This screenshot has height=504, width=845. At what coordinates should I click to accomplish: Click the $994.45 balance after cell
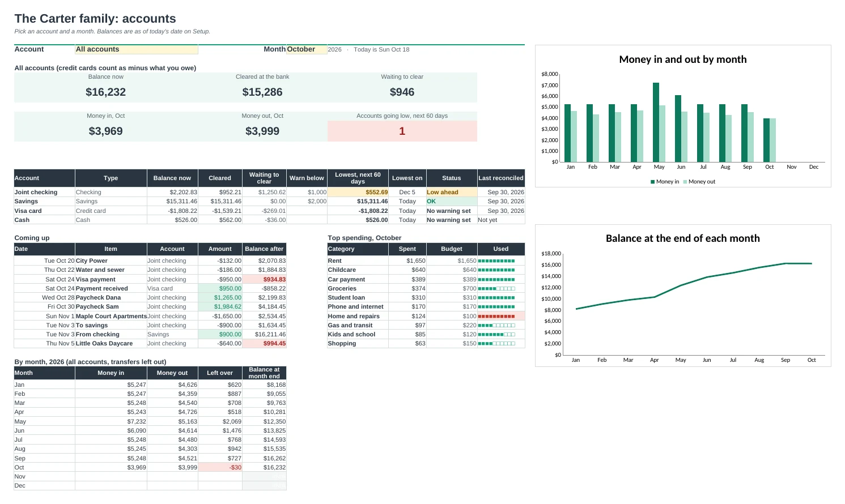(264, 343)
